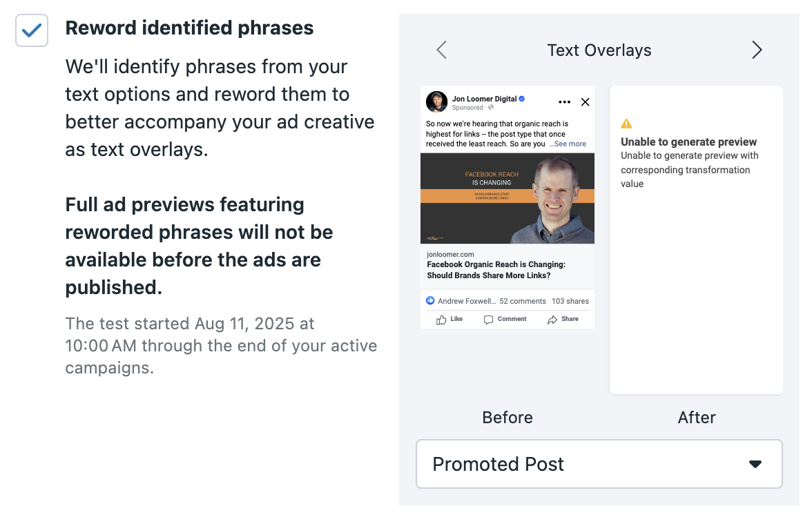Expand ad text with See more link

tap(568, 144)
